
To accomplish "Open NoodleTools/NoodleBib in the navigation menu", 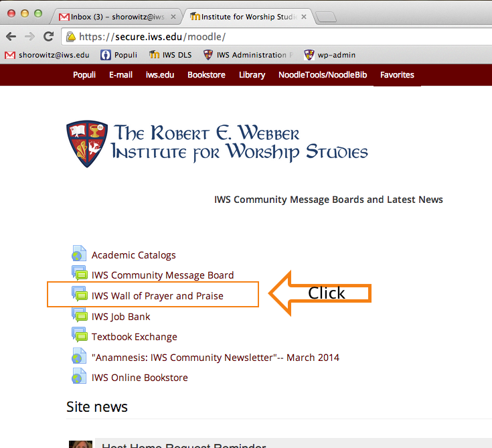I will (x=323, y=75).
